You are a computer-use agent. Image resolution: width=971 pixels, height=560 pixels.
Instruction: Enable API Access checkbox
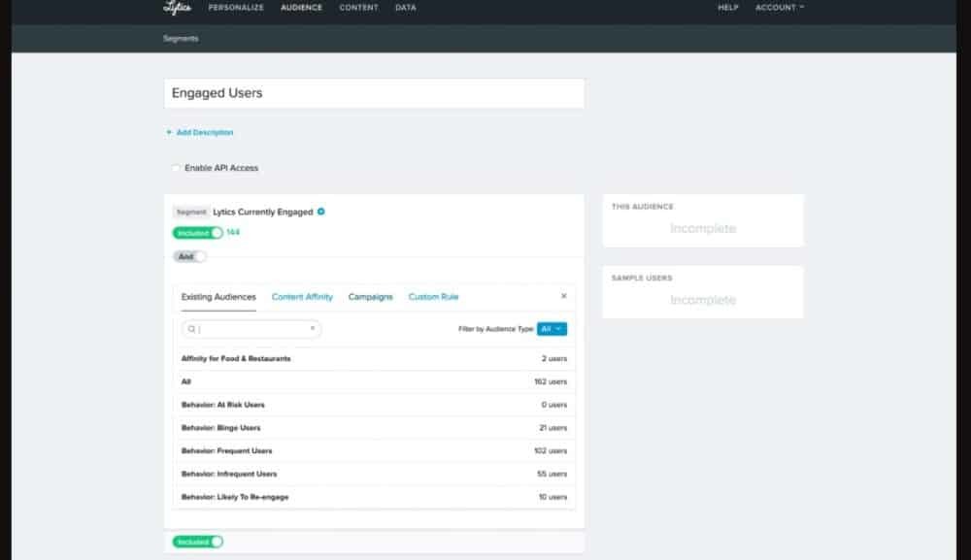point(177,168)
